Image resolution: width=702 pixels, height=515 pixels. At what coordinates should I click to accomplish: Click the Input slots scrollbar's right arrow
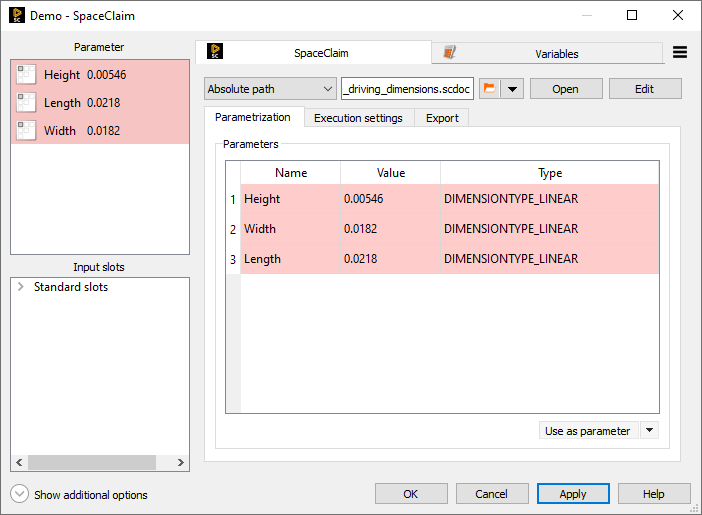tap(181, 462)
